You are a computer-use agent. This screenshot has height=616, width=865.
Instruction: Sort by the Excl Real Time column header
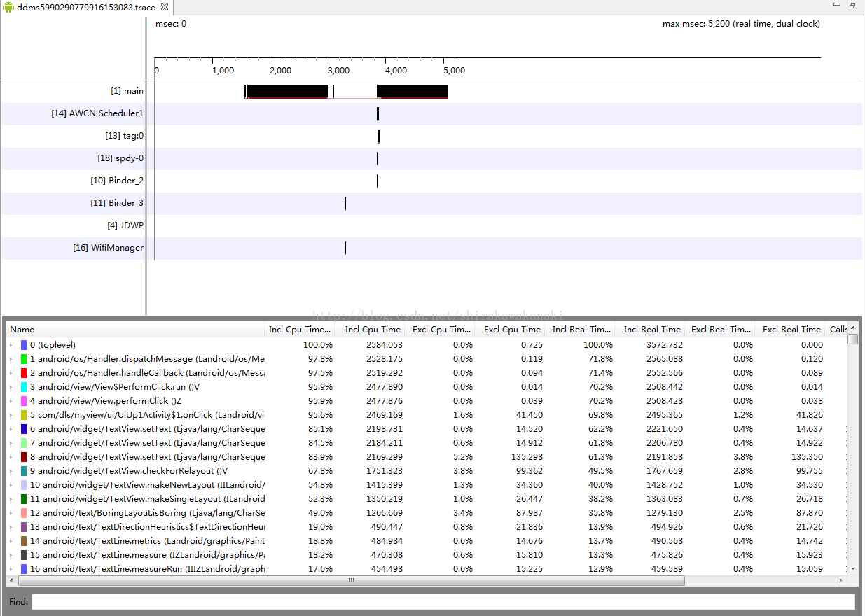click(x=791, y=330)
